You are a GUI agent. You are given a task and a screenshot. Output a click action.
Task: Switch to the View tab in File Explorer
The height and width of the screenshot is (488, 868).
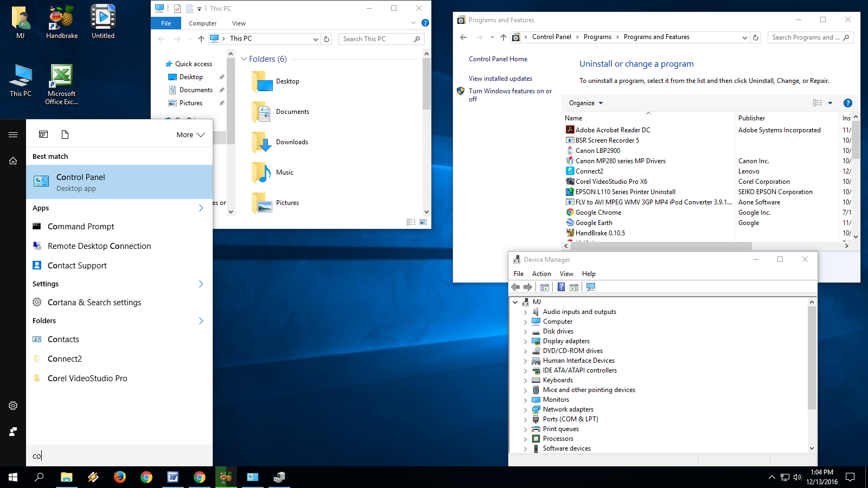click(x=239, y=23)
